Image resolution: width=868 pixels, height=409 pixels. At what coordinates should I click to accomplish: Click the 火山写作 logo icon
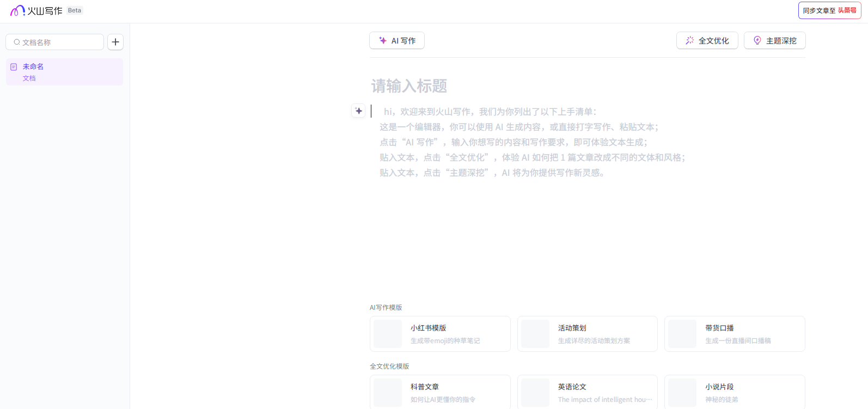pos(17,10)
